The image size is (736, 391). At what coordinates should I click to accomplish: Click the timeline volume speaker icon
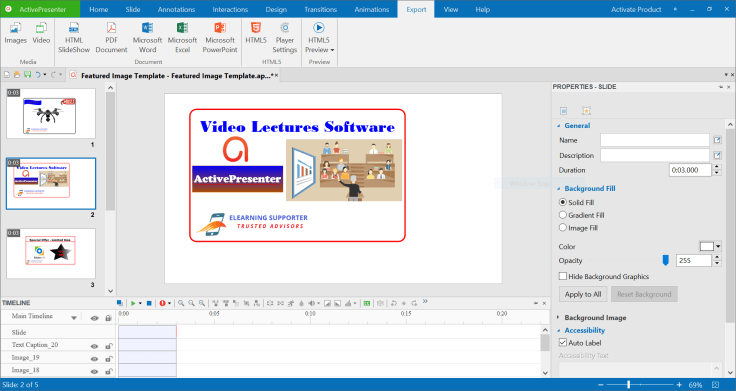pyautogui.click(x=311, y=303)
